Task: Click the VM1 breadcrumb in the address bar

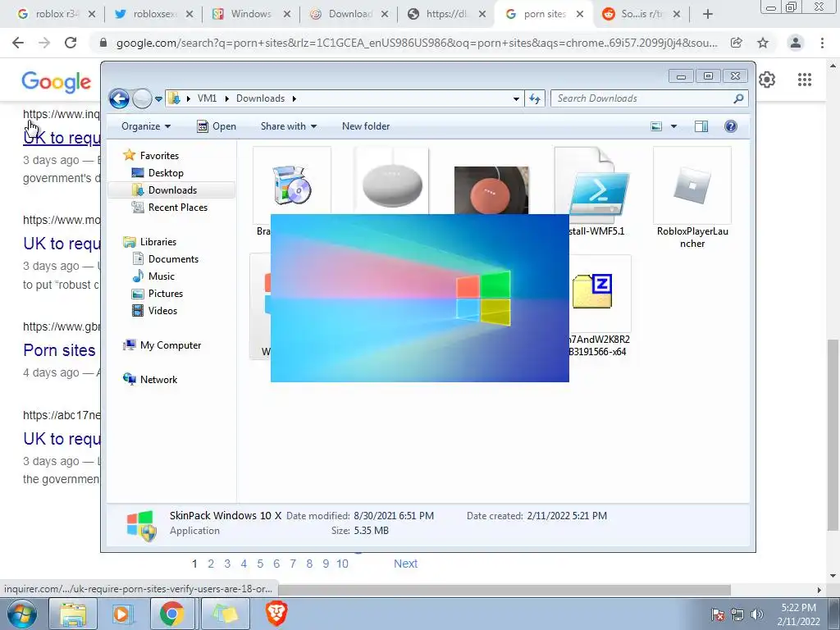Action: point(207,98)
